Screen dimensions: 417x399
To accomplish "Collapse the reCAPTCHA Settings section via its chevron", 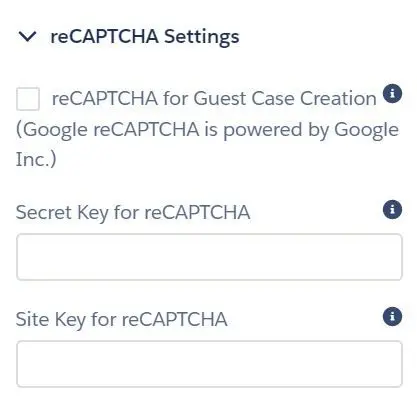I will point(28,36).
